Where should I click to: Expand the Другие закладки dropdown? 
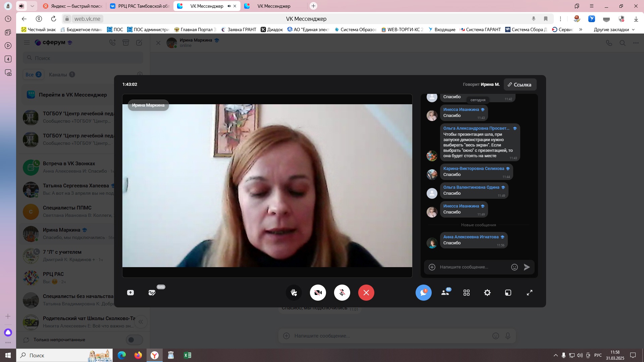(x=614, y=29)
